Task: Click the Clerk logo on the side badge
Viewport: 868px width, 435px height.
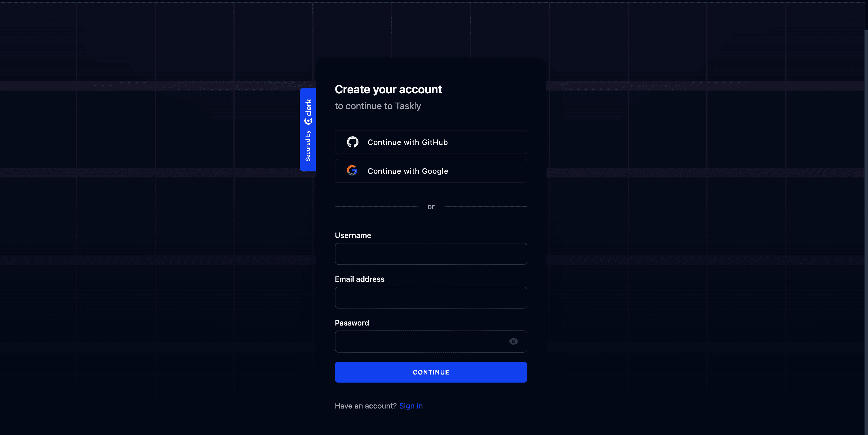Action: (308, 112)
